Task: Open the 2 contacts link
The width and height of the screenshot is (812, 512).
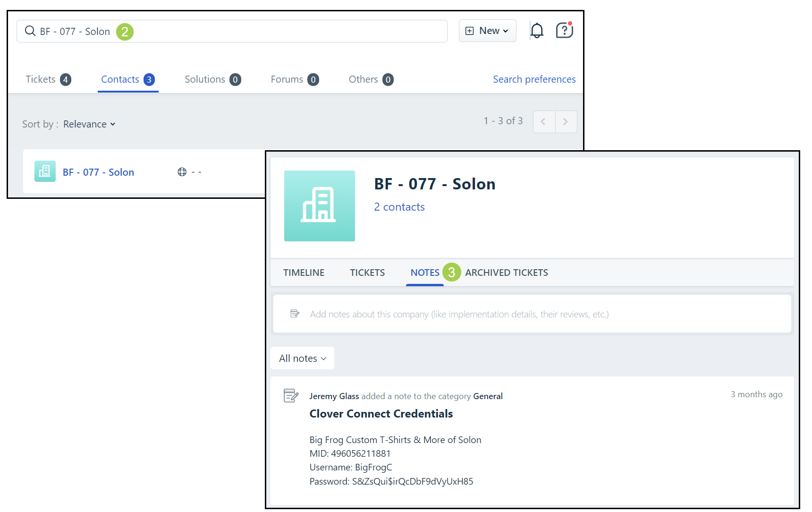Action: (x=399, y=207)
